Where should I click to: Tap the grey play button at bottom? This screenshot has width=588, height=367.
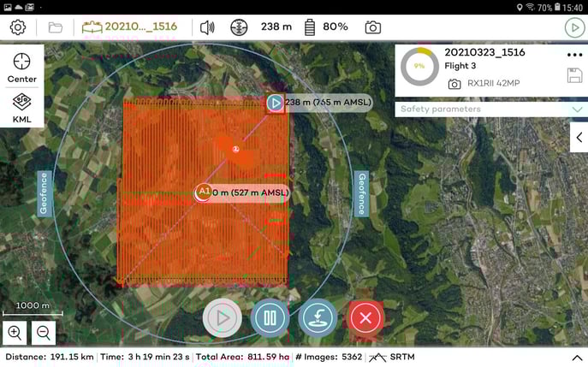(222, 317)
